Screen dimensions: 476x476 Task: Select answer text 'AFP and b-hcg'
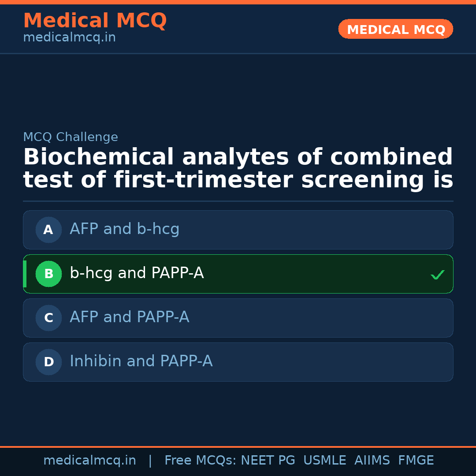pos(124,229)
